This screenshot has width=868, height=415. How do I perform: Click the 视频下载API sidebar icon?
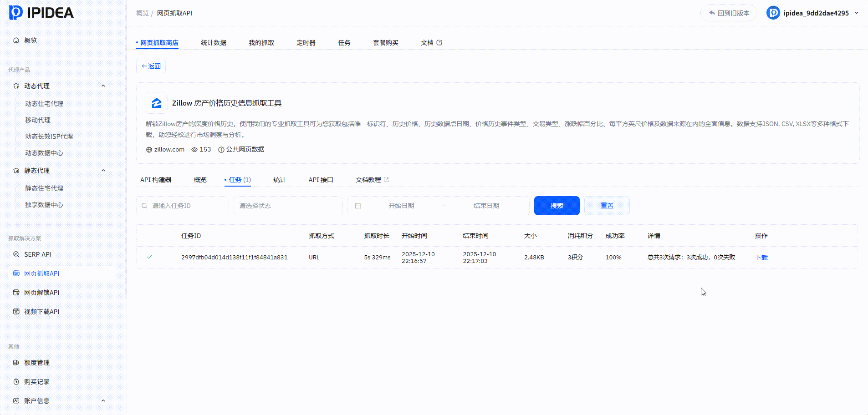pyautogui.click(x=16, y=312)
